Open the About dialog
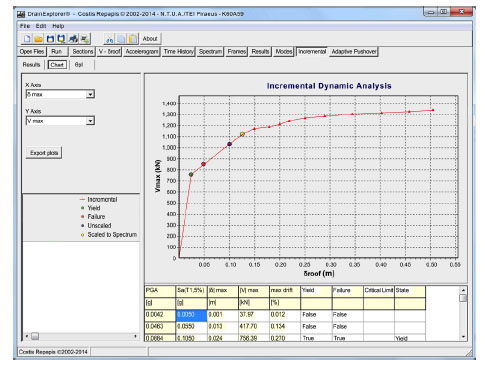Image resolution: width=485 pixels, height=368 pixels. (x=150, y=39)
